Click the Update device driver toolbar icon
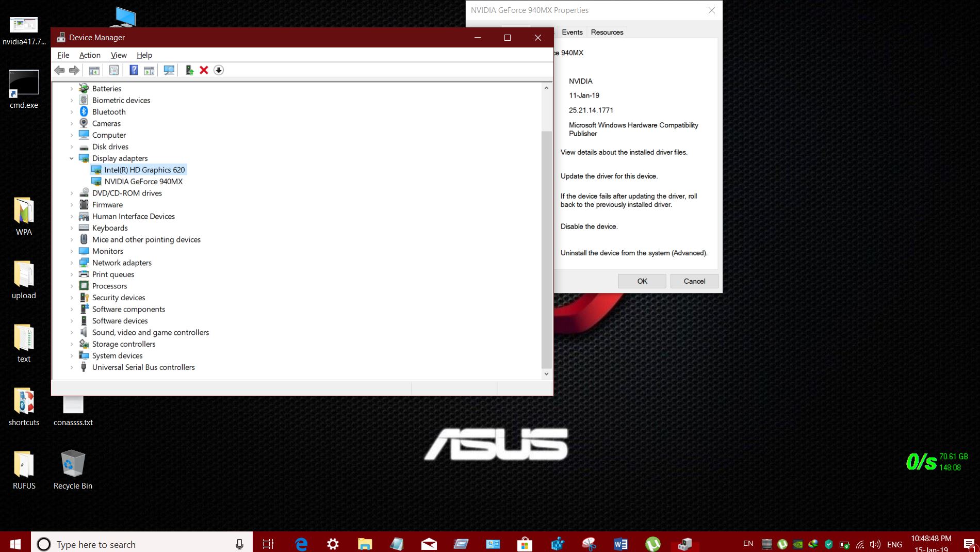Viewport: 980px width, 552px height. 189,70
